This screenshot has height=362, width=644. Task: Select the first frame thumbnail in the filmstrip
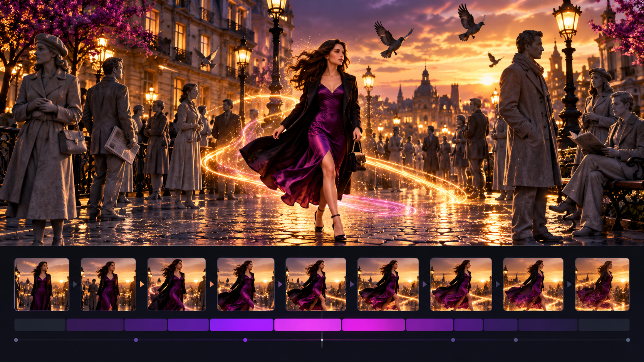pyautogui.click(x=42, y=284)
